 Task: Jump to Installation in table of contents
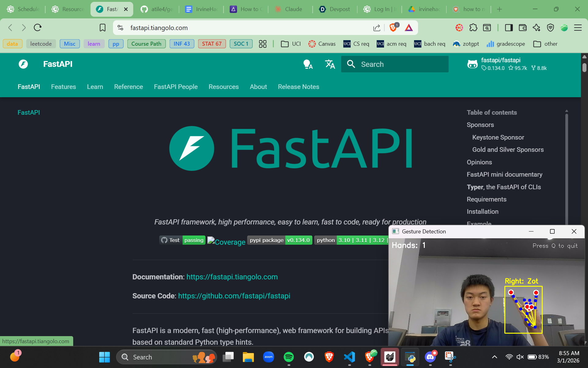tap(482, 212)
